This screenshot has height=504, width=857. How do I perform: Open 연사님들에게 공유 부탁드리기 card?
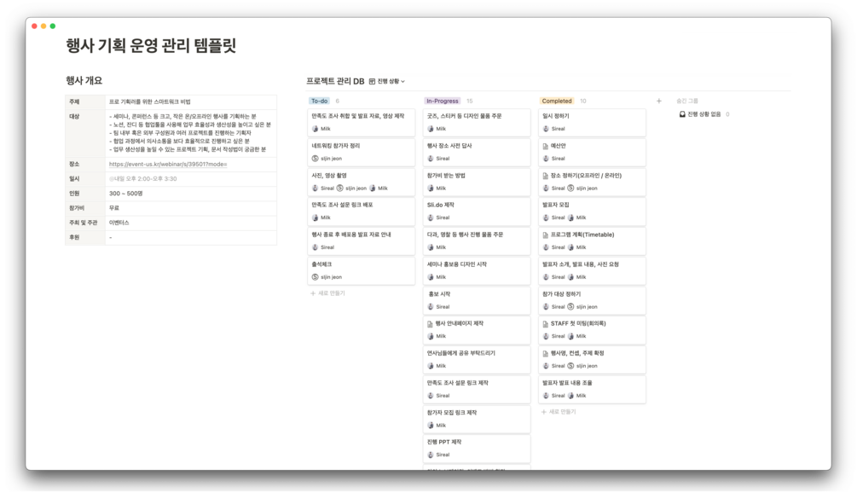coord(477,360)
